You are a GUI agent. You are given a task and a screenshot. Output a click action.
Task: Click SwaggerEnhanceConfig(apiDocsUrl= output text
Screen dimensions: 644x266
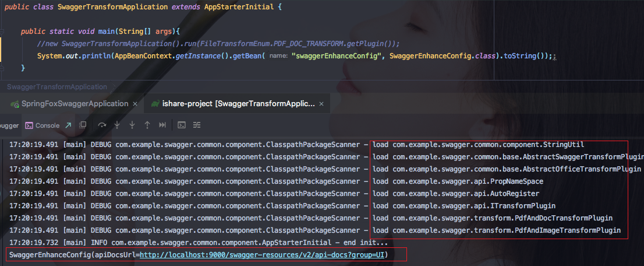(75, 255)
